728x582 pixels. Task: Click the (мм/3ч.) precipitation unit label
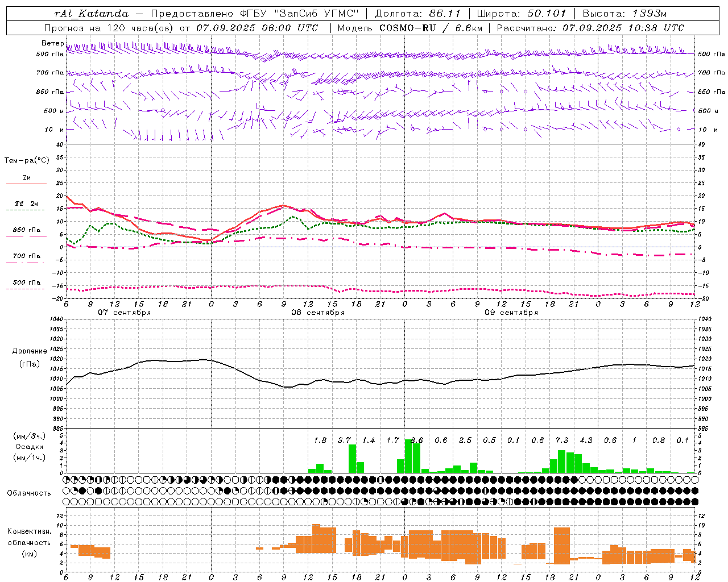pyautogui.click(x=30, y=436)
